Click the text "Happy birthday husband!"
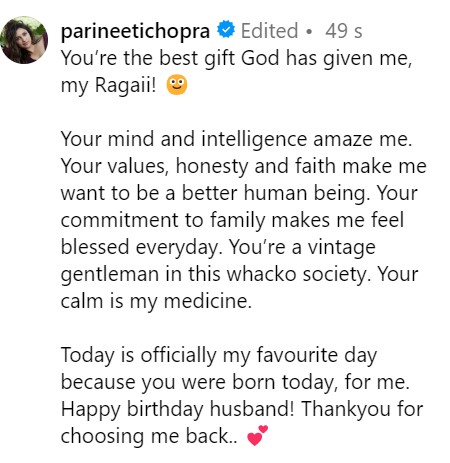 click(x=178, y=409)
